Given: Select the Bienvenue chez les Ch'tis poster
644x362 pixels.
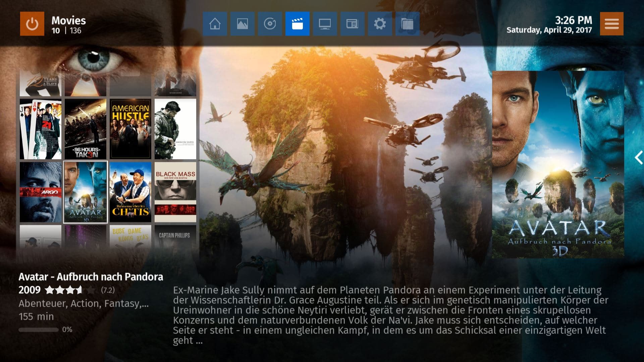Looking at the screenshot, I should 130,192.
